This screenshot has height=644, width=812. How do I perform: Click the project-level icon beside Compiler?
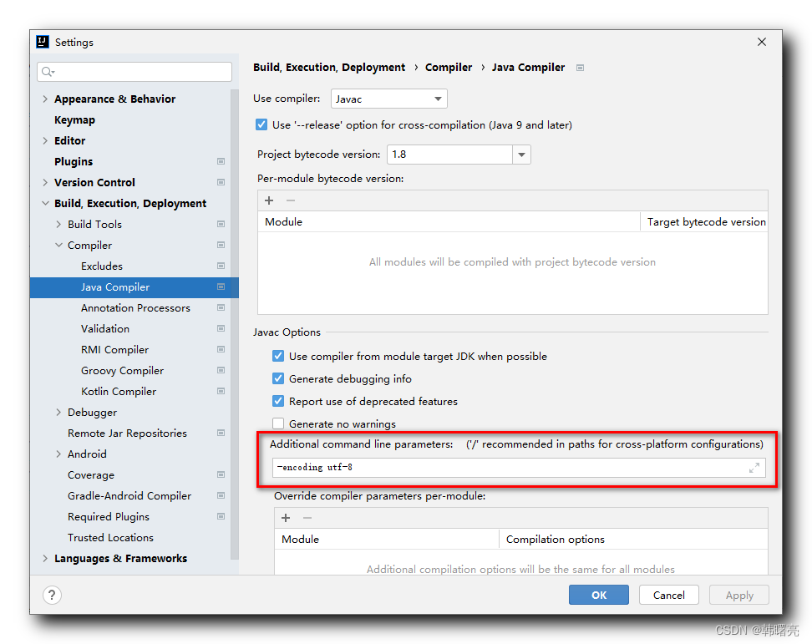pos(221,245)
